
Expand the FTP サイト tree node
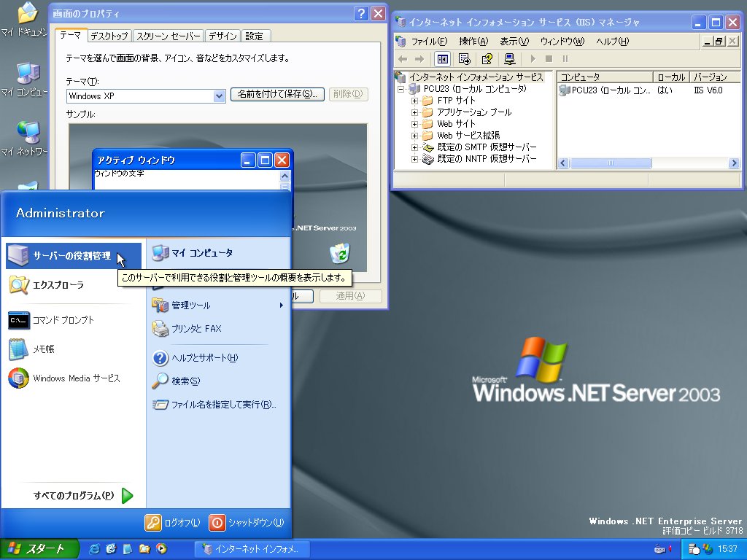(414, 101)
